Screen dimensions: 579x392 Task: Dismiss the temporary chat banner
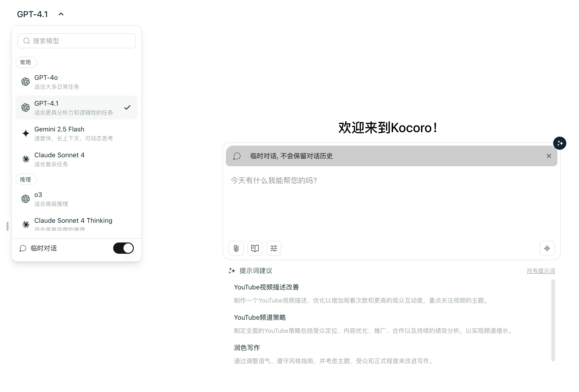(x=549, y=156)
